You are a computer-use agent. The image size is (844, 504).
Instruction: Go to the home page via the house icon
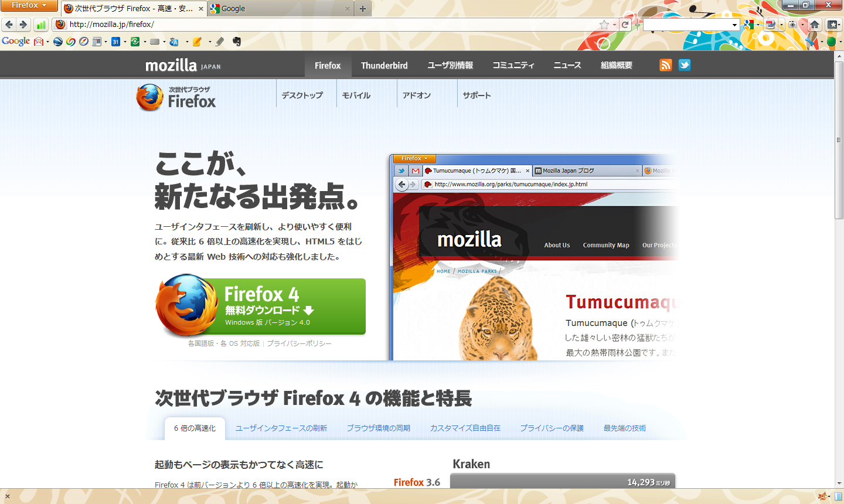[815, 25]
